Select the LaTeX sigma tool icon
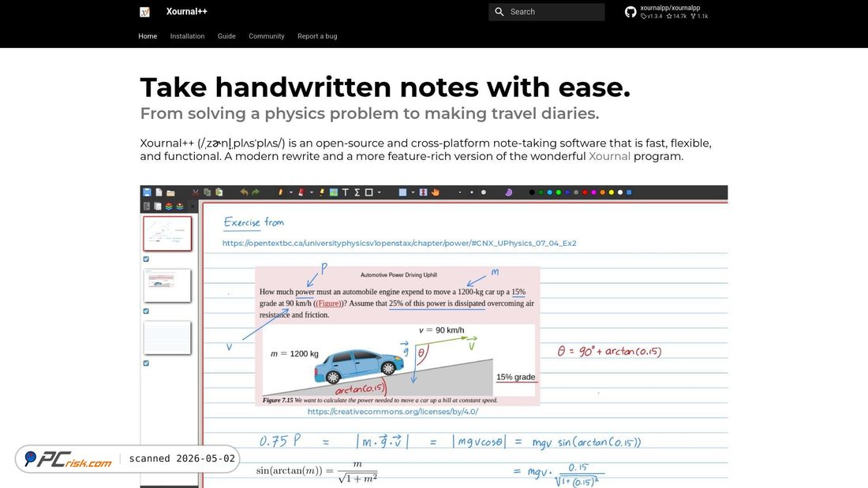The width and height of the screenshot is (868, 488). [x=357, y=192]
